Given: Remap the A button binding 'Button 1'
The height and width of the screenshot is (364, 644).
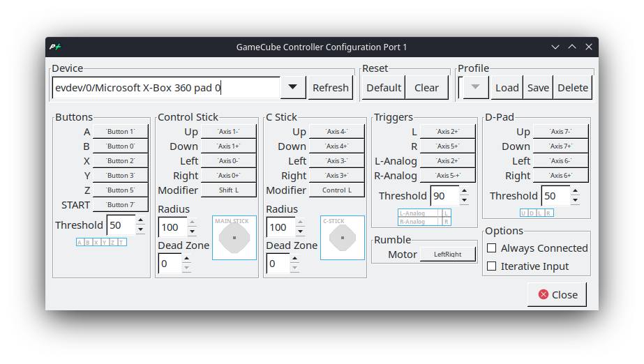Looking at the screenshot, I should point(120,131).
